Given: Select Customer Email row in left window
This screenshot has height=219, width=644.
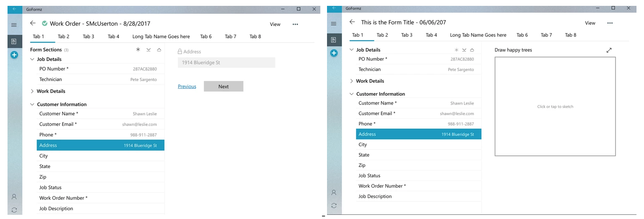Looking at the screenshot, I should (x=101, y=124).
